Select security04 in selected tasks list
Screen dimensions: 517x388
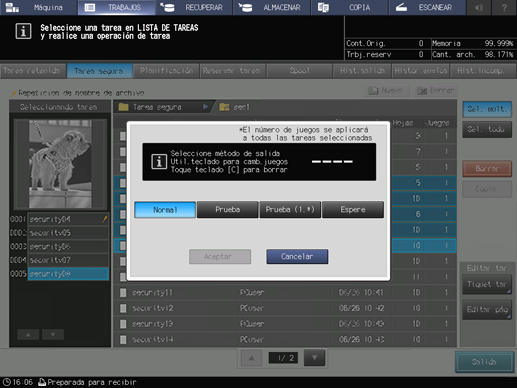68,219
